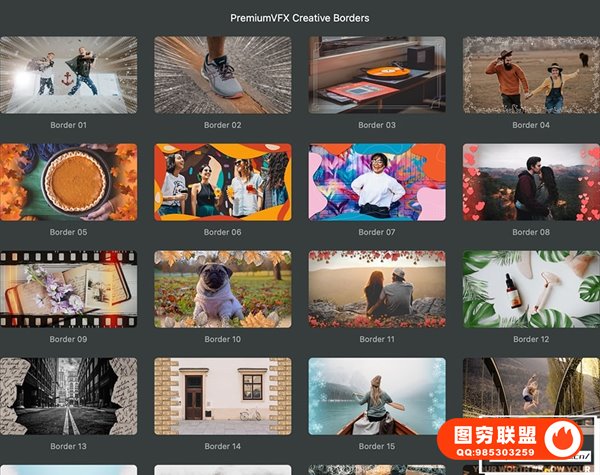Select the Border 05 pumpkin pie thumbnail

[69, 182]
